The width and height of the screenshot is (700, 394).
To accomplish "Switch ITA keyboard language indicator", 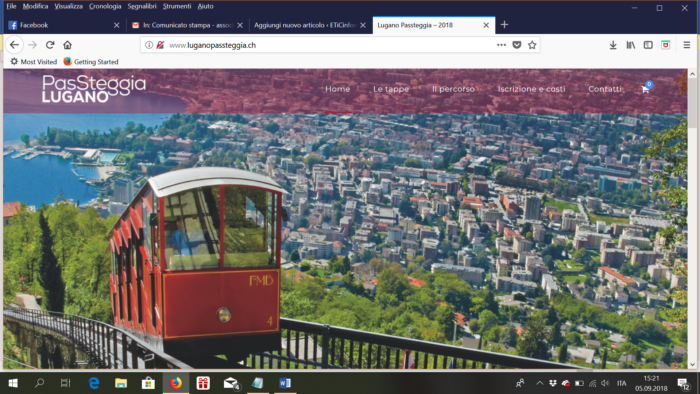I will point(621,383).
